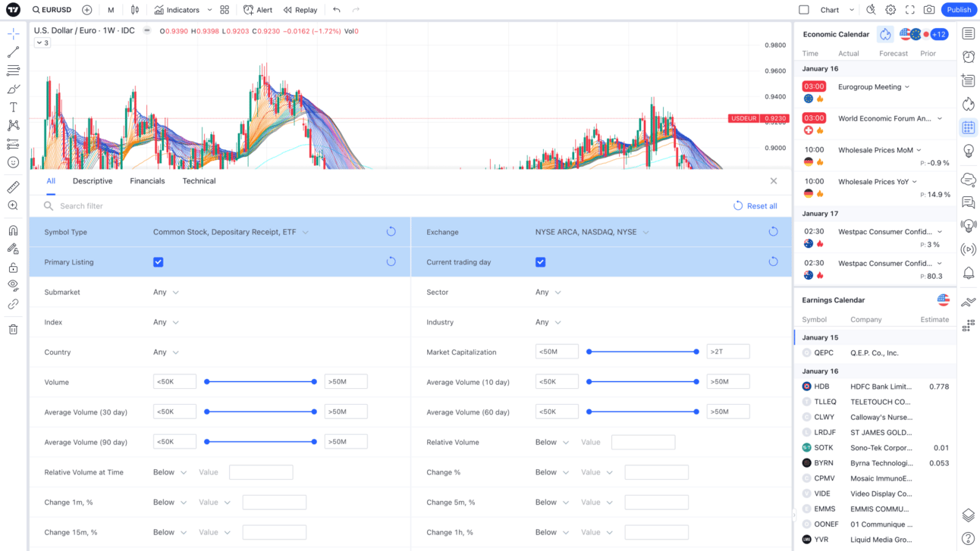Expand the Submarket Any dropdown

click(166, 293)
